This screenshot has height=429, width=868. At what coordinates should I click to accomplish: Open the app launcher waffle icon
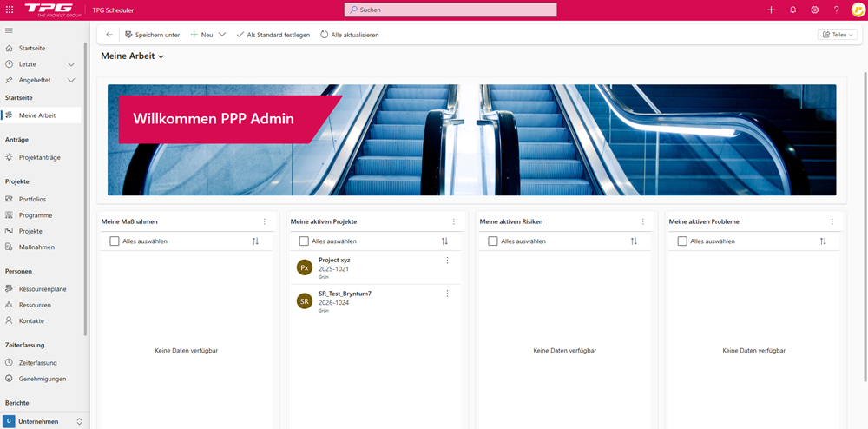click(10, 10)
